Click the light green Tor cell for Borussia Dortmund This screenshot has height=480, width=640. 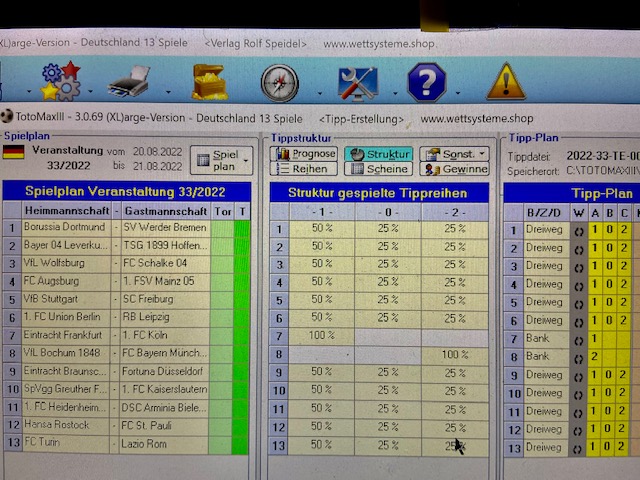click(222, 227)
